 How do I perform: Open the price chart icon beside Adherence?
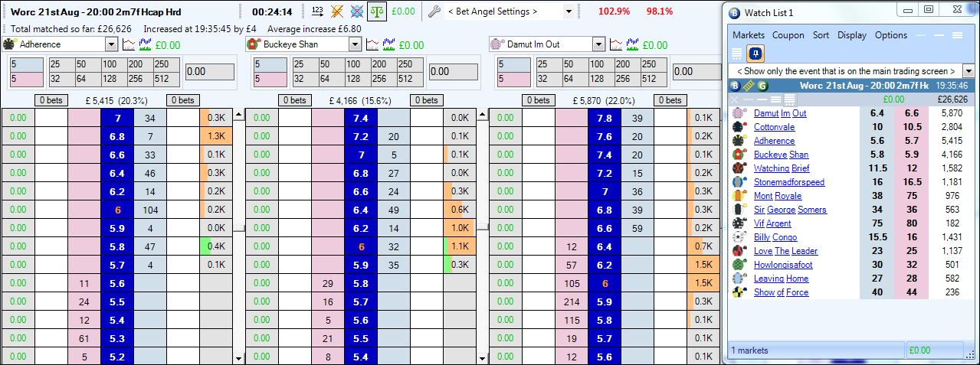click(x=129, y=44)
